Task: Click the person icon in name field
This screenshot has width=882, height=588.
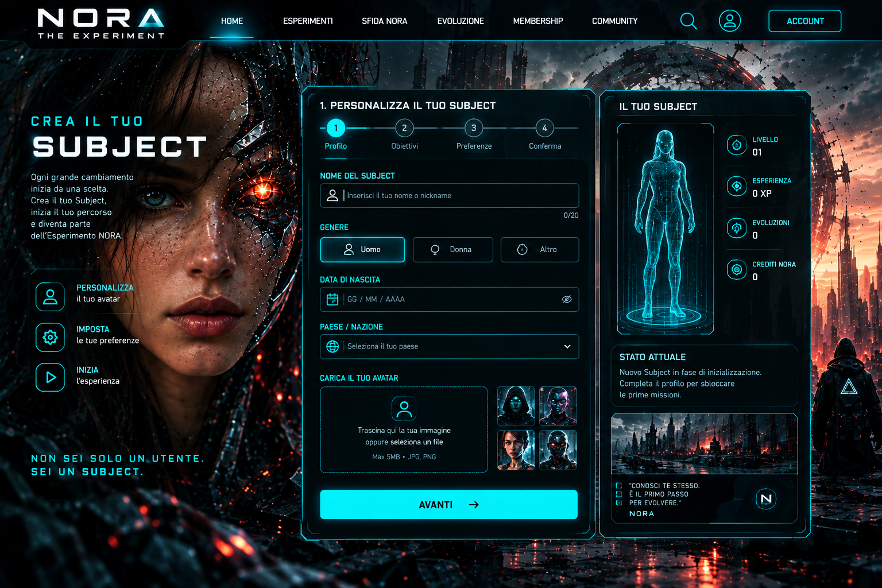Action: coord(332,195)
